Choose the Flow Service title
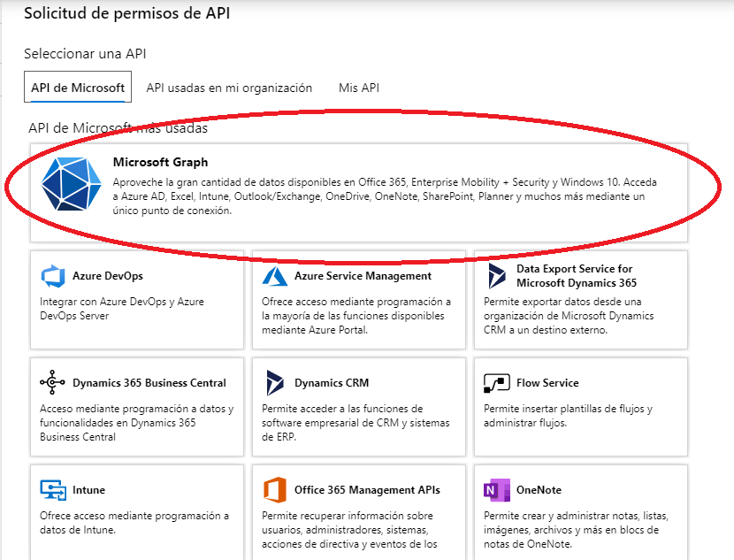 click(x=547, y=382)
